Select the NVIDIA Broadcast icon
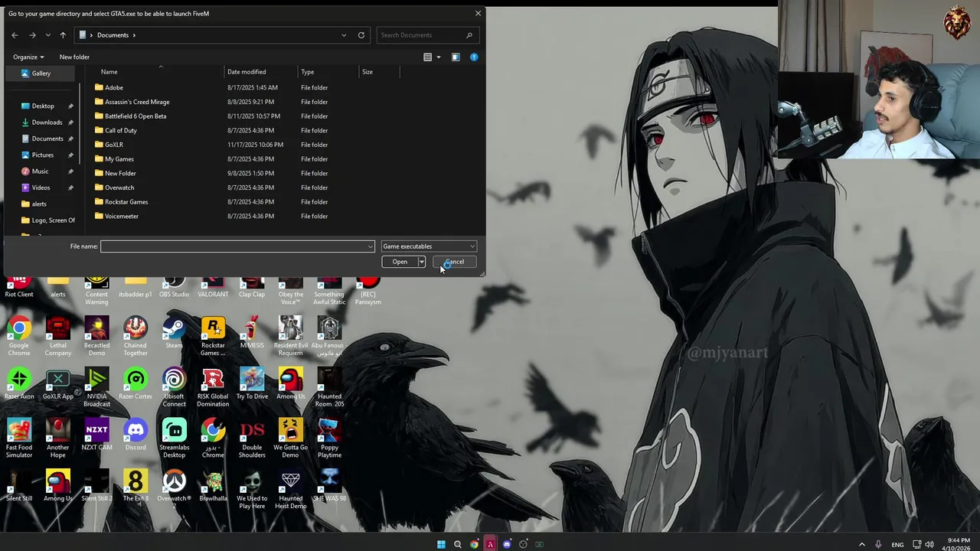 (96, 388)
